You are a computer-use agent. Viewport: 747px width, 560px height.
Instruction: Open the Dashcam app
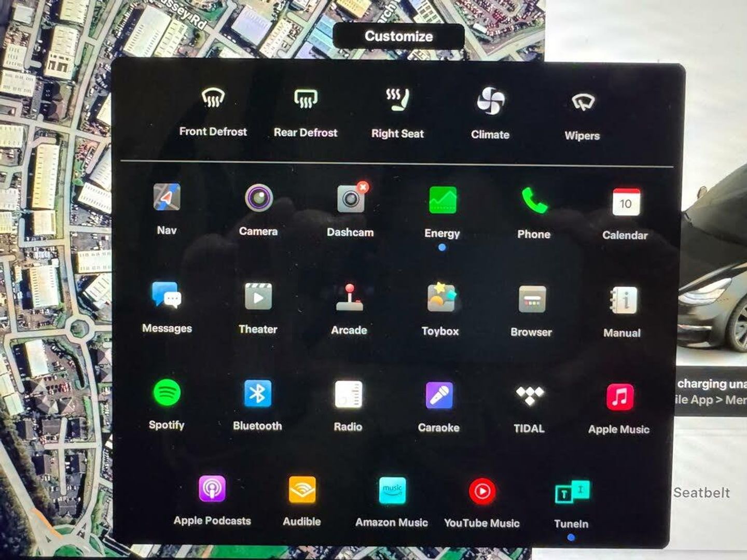click(350, 210)
